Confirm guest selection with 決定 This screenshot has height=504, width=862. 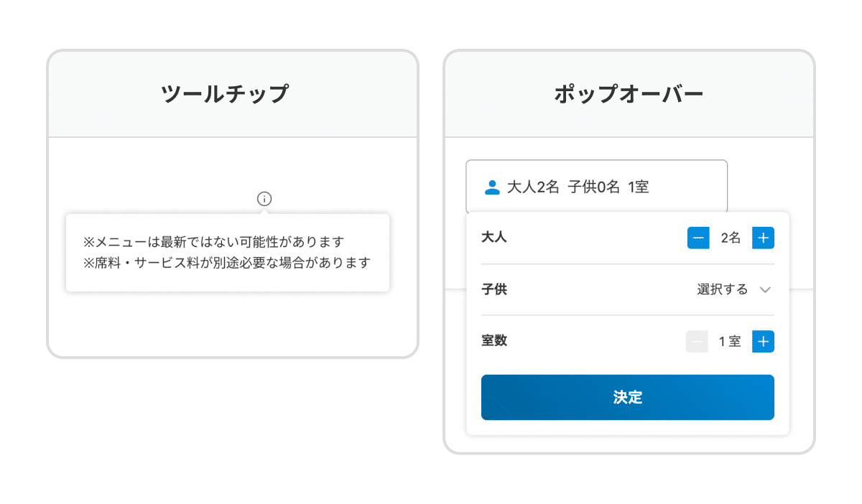point(627,397)
